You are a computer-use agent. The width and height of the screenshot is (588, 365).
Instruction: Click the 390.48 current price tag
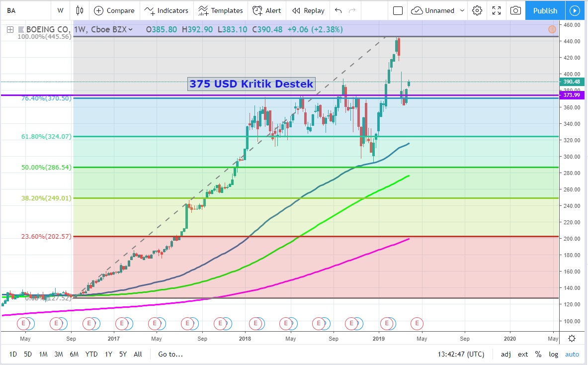click(x=571, y=82)
